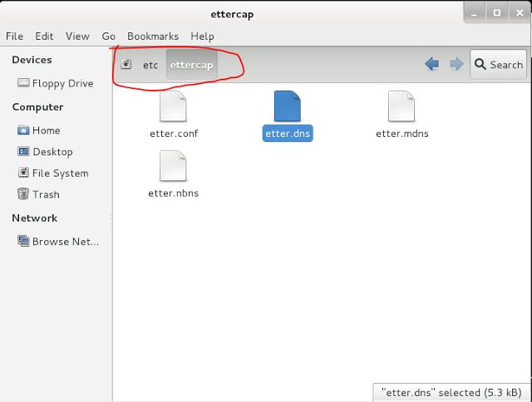Click the status bar selection text
The width and height of the screenshot is (532, 402).
click(451, 393)
